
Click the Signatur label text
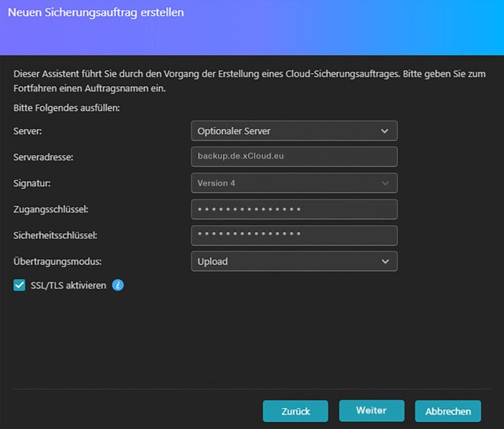pos(32,184)
